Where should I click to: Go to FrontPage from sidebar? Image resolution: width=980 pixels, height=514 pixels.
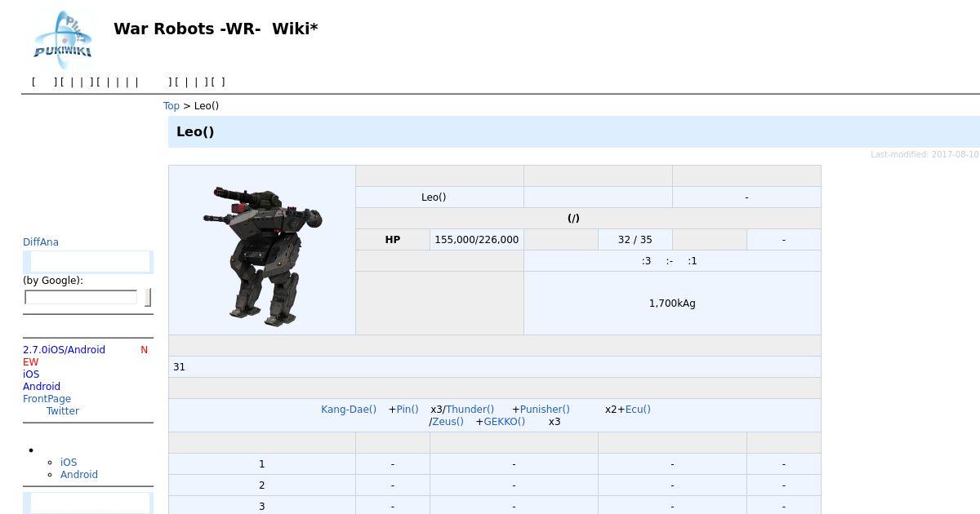[47, 399]
